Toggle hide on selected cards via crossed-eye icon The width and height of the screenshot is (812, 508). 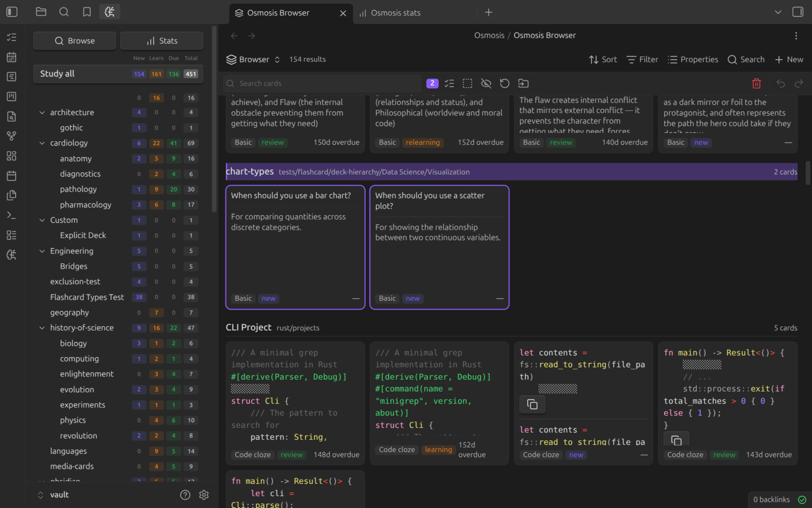coord(486,83)
